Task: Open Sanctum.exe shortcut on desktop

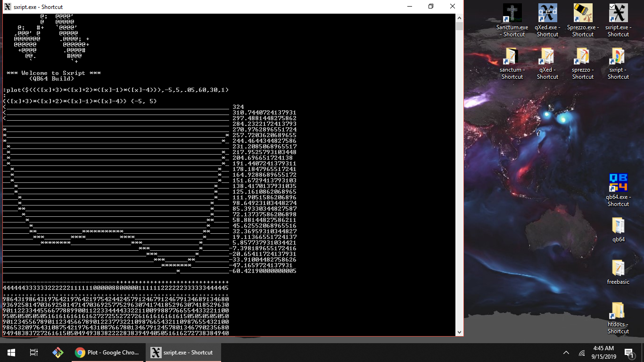Action: coord(512,14)
